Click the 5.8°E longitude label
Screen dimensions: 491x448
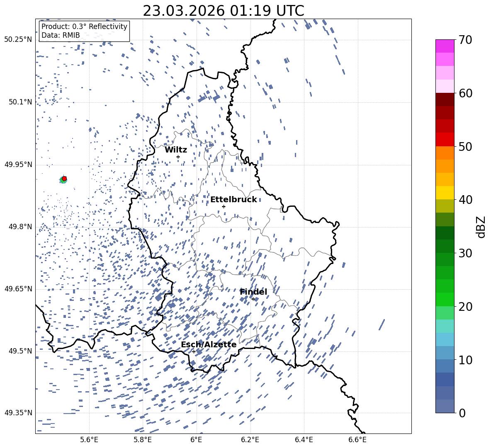[143, 440]
